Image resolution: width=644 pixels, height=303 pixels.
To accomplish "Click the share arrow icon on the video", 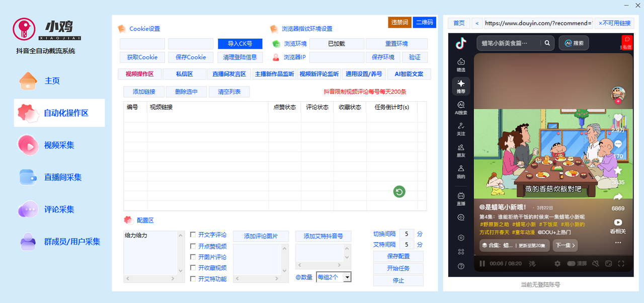I will 618,197.
